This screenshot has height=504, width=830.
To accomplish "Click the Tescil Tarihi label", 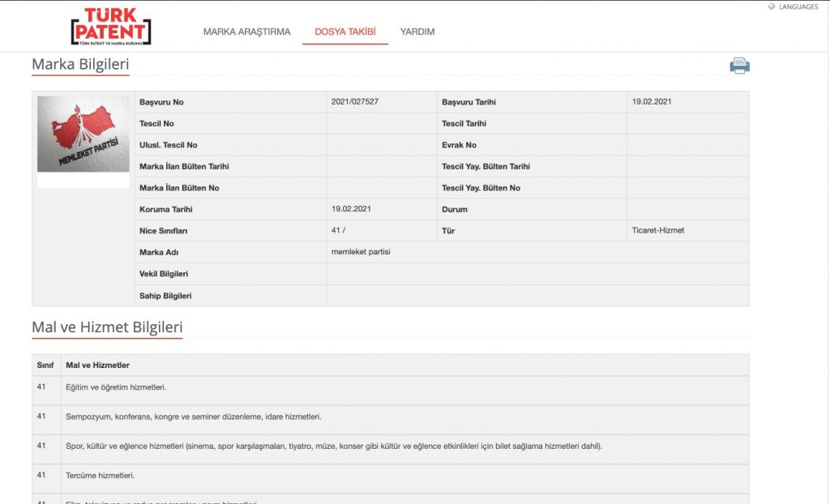I will 464,123.
